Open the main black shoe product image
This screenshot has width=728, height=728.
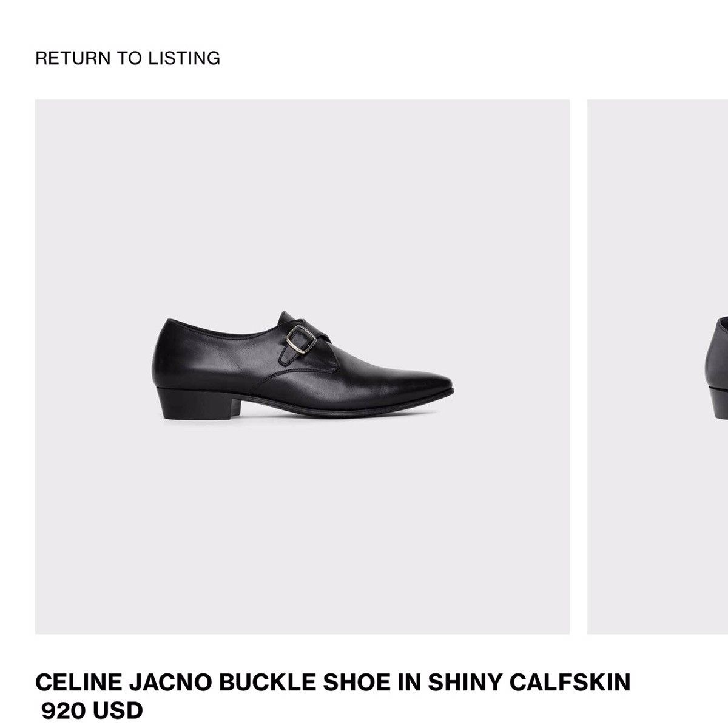pyautogui.click(x=302, y=366)
